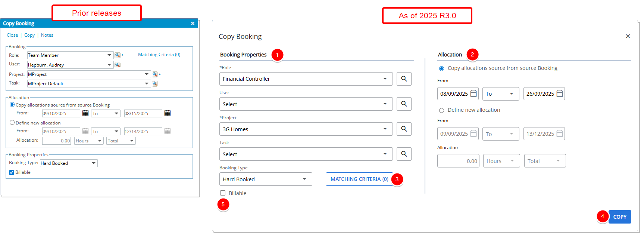Open the Role search lookup in Booking Properties
The height and width of the screenshot is (237, 644).
click(x=404, y=79)
